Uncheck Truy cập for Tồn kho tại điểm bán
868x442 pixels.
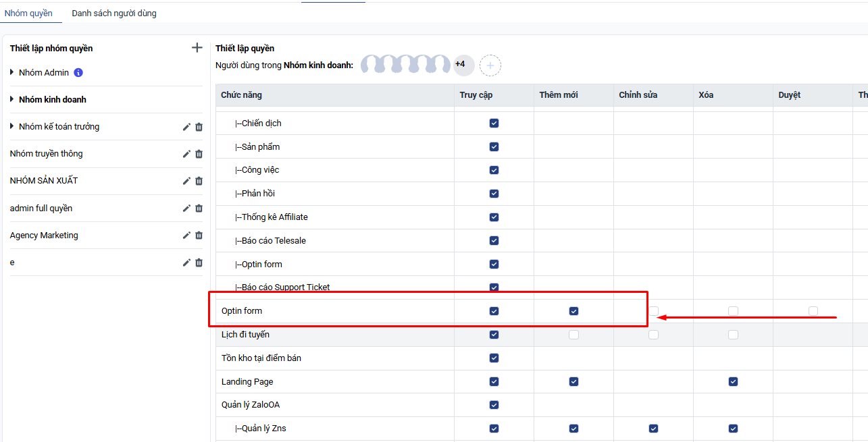coord(494,358)
